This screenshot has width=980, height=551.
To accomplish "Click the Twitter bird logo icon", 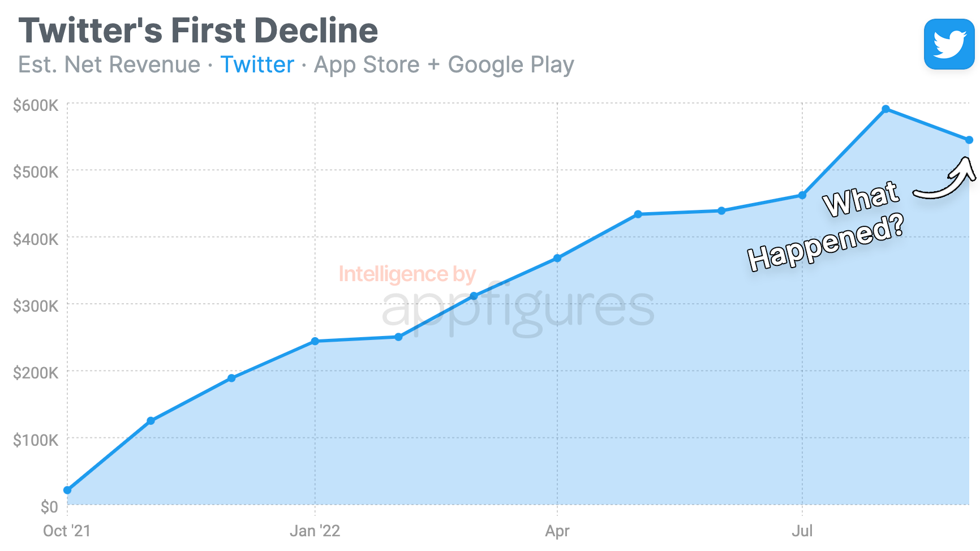I will point(949,44).
